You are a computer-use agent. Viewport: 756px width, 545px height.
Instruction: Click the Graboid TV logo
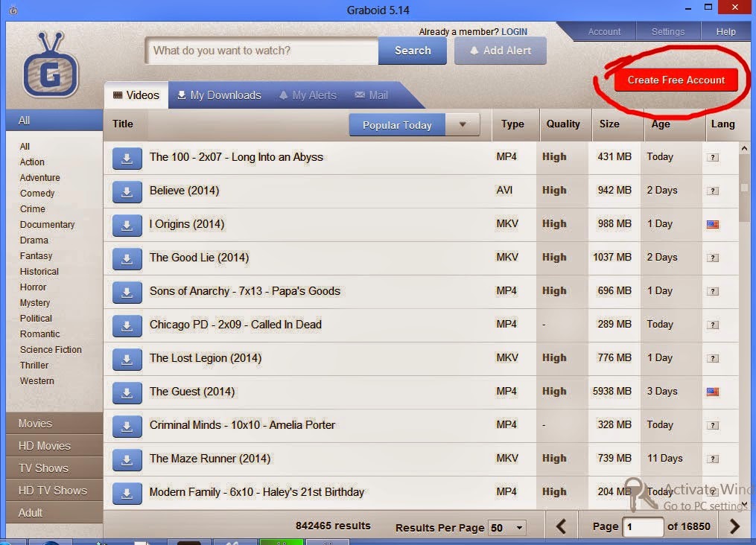[50, 65]
